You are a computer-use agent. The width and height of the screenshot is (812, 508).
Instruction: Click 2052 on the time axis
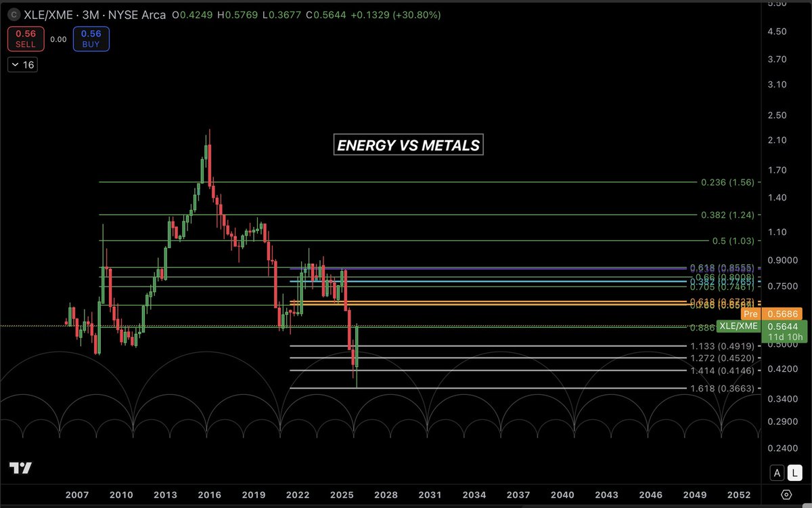tap(740, 495)
